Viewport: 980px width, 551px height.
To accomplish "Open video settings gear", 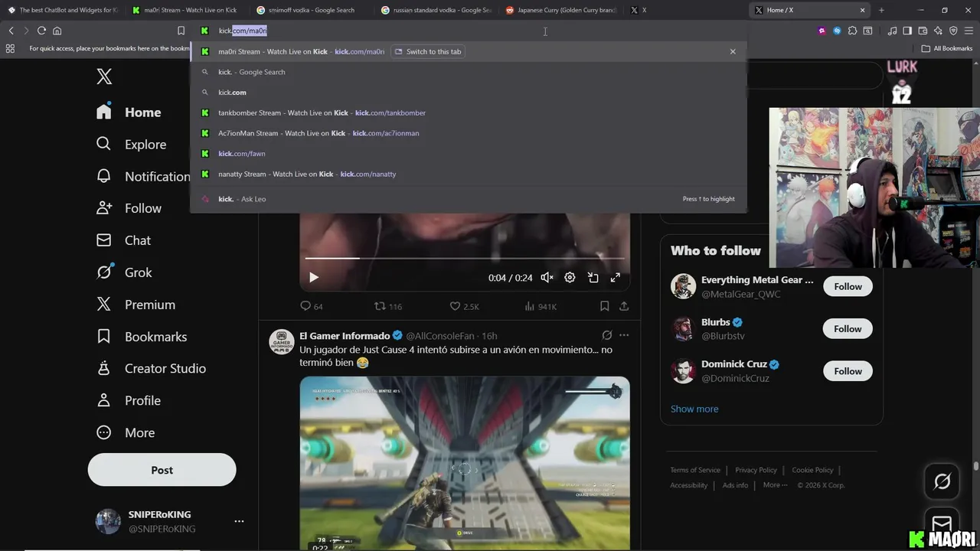I will (570, 278).
